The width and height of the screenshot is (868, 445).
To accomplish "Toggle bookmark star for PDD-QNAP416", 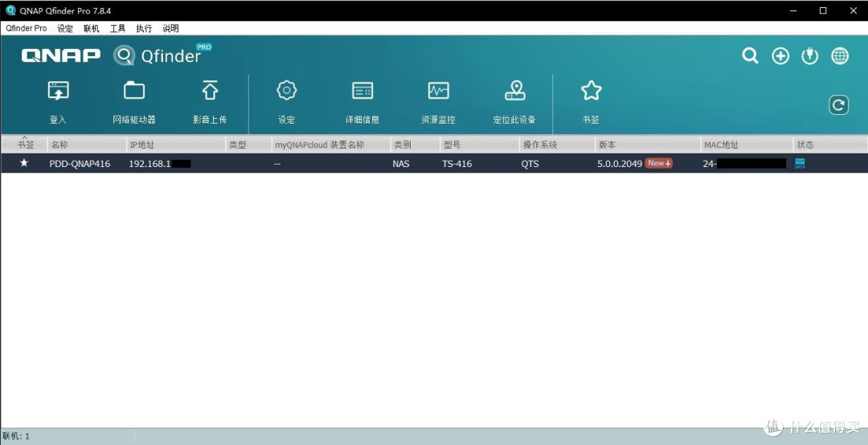I will (24, 163).
